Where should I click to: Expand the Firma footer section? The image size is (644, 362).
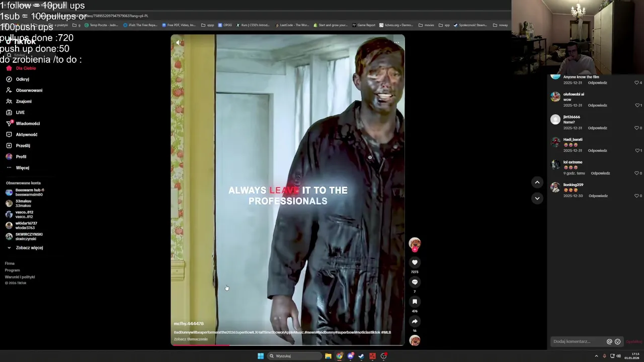(10, 263)
